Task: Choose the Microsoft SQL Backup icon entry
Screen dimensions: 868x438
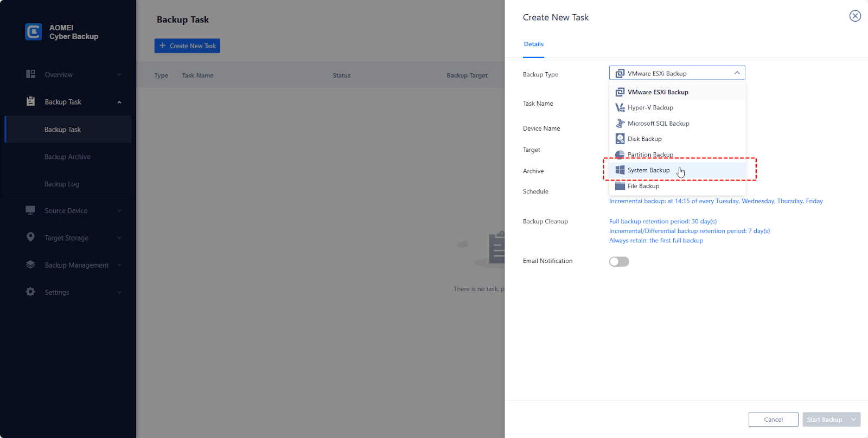Action: coord(620,123)
